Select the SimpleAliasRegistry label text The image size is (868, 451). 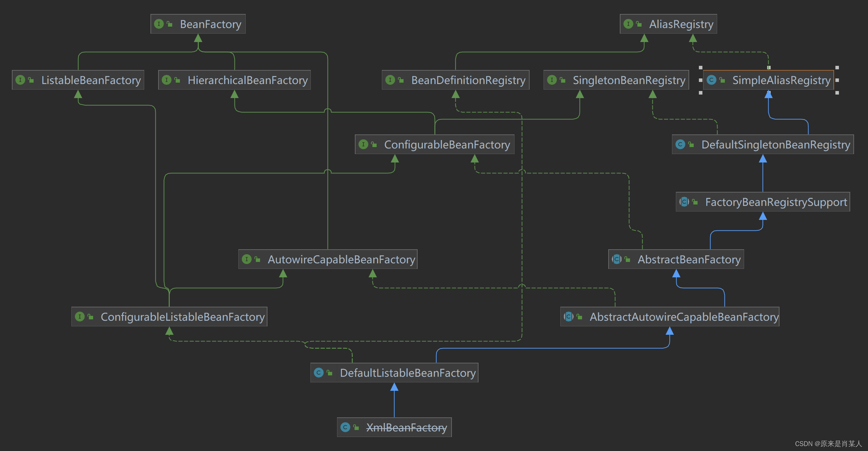(x=782, y=80)
